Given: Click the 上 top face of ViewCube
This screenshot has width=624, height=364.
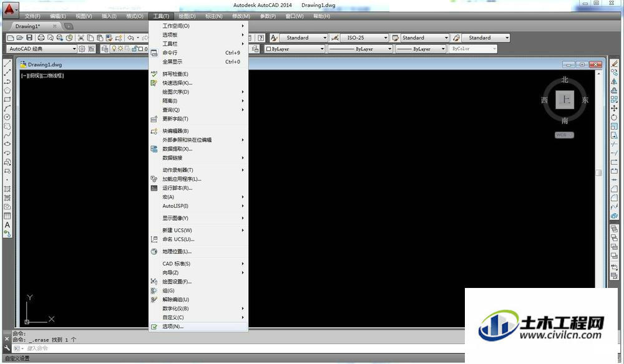Looking at the screenshot, I should point(565,99).
